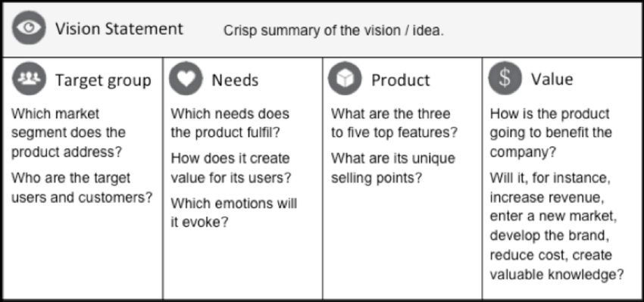Image resolution: width=644 pixels, height=302 pixels.
Task: Click 'Who are the target users and customers?'
Action: click(x=82, y=188)
